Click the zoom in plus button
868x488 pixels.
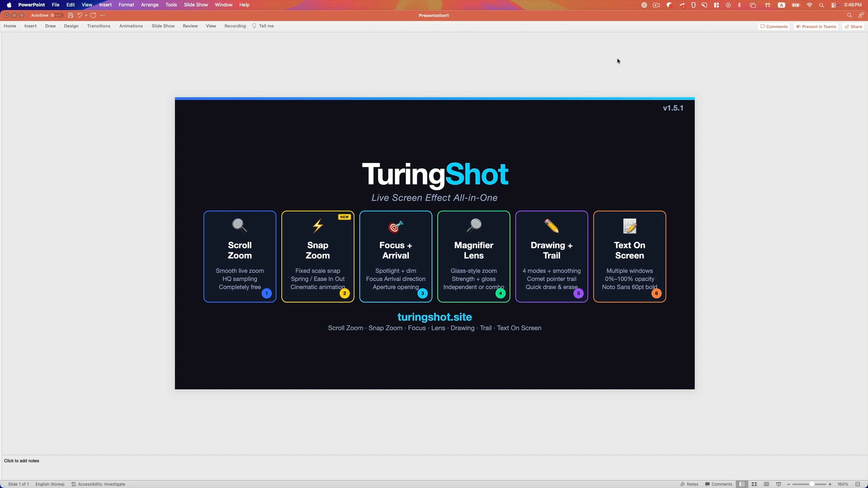point(830,484)
